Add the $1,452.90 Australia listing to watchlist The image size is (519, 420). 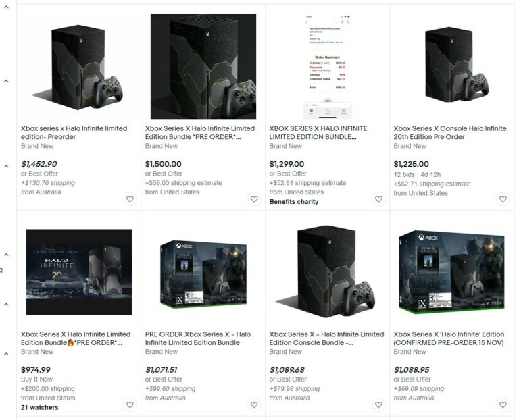(x=130, y=199)
